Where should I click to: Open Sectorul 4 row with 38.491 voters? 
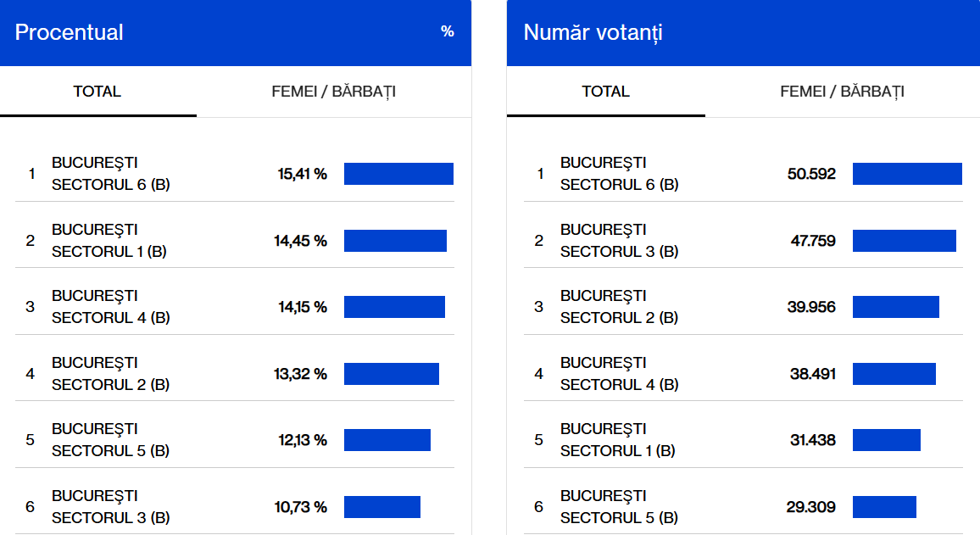coord(620,374)
